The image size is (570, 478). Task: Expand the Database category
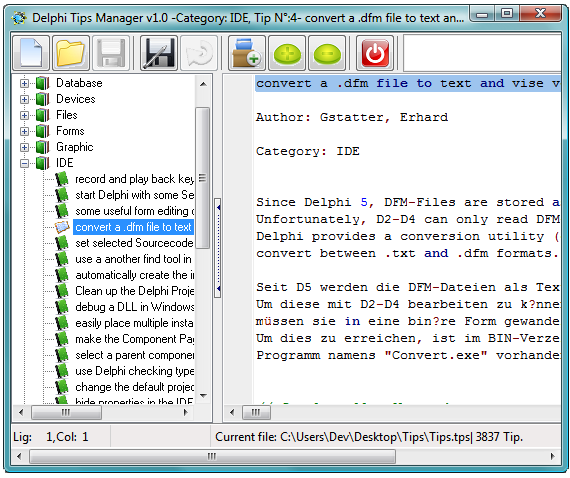(24, 83)
